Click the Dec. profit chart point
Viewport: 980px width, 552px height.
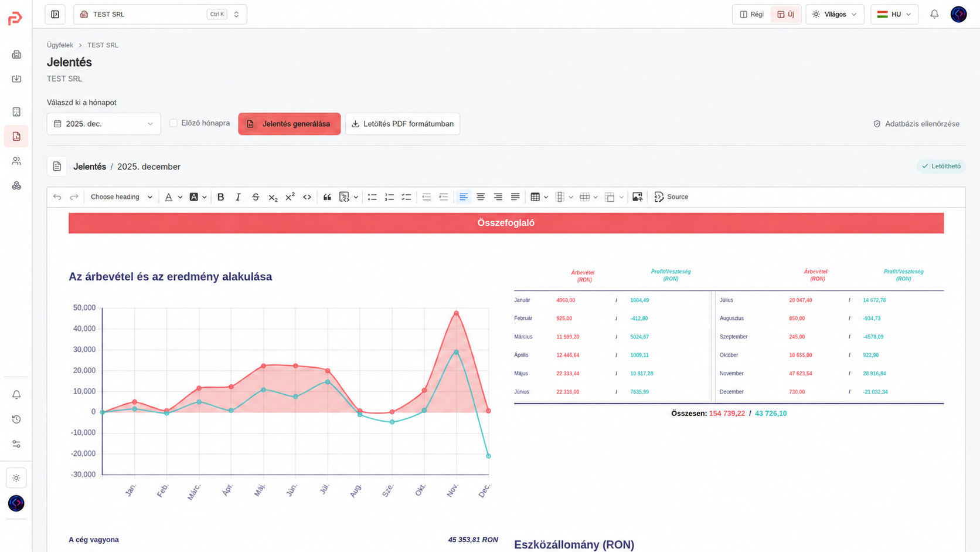(488, 456)
